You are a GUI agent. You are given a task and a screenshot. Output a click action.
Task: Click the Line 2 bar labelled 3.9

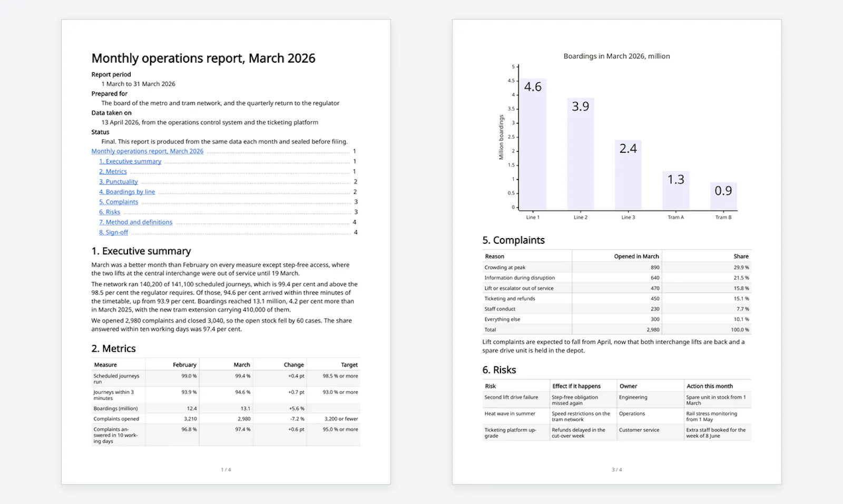(581, 154)
